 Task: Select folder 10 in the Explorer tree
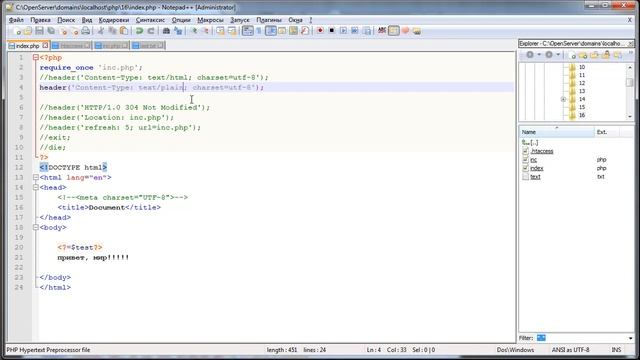coord(582,67)
